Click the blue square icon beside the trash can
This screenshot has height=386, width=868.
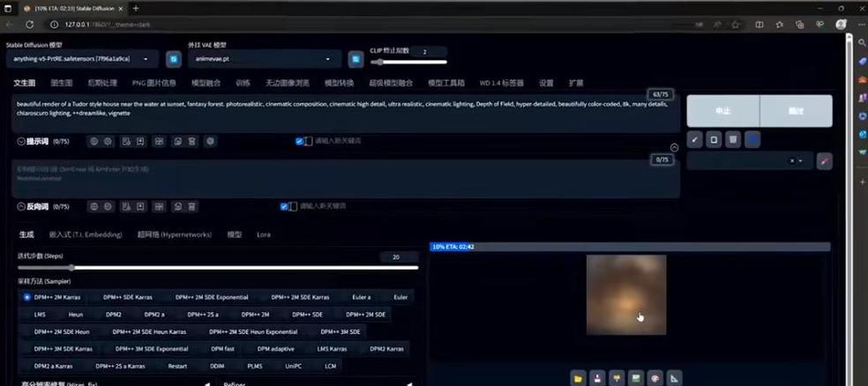tap(752, 140)
